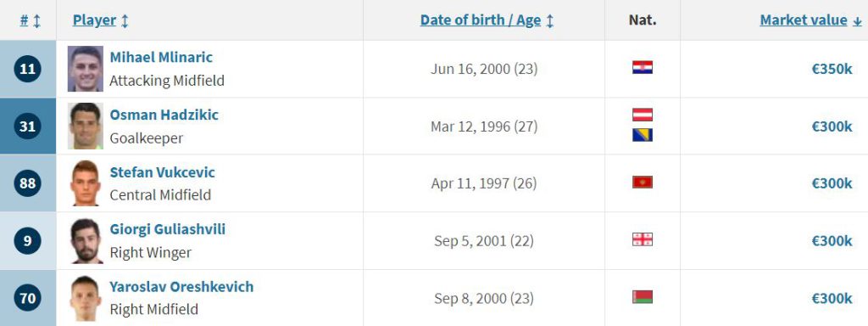Click the Georgia flag icon

pos(643,239)
